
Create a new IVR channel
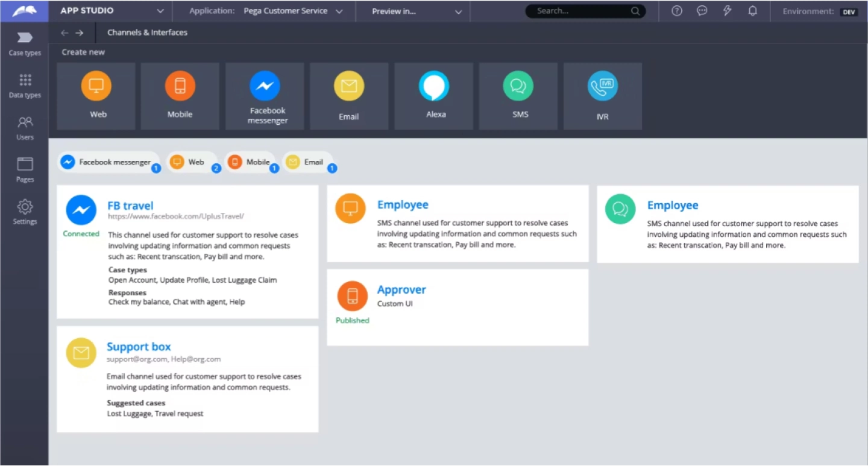pyautogui.click(x=602, y=96)
